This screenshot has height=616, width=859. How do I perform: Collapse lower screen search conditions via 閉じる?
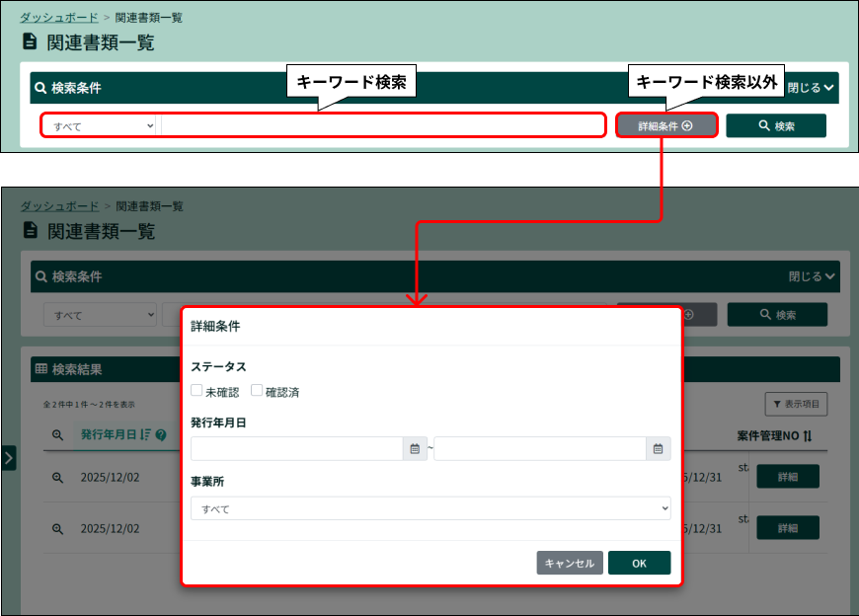(812, 276)
